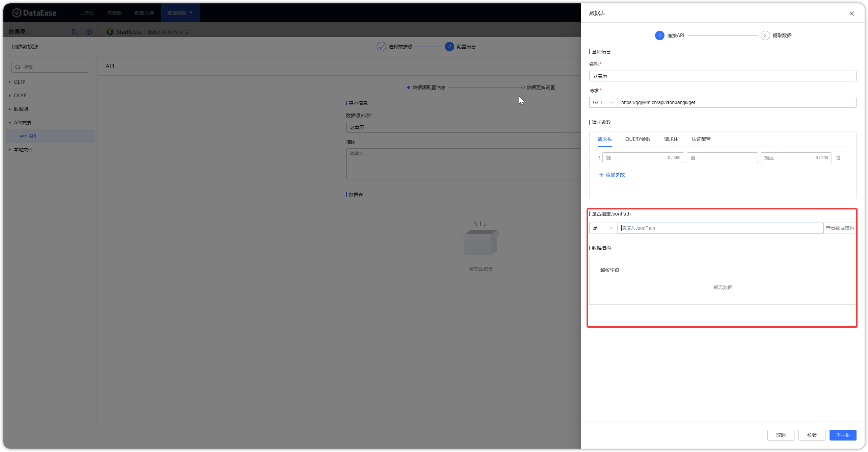Click the drag handle icon on request row

pos(598,157)
